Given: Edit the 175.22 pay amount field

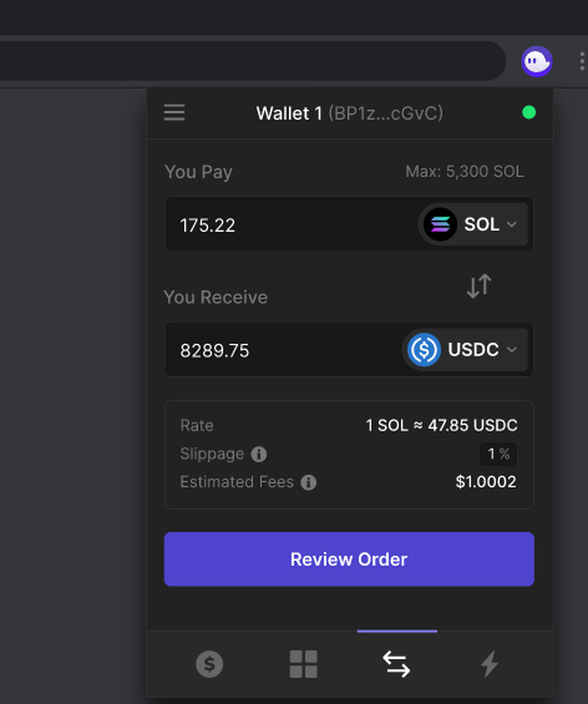Looking at the screenshot, I should (x=288, y=224).
